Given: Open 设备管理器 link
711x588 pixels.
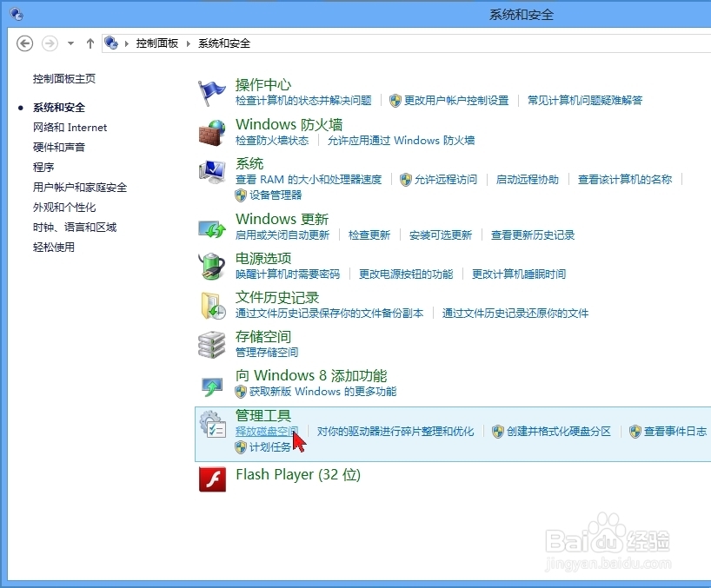Looking at the screenshot, I should tap(276, 195).
